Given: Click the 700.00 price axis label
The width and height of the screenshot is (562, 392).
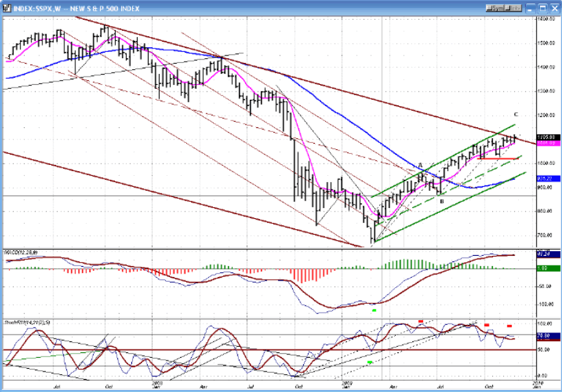Looking at the screenshot, I should pos(546,235).
